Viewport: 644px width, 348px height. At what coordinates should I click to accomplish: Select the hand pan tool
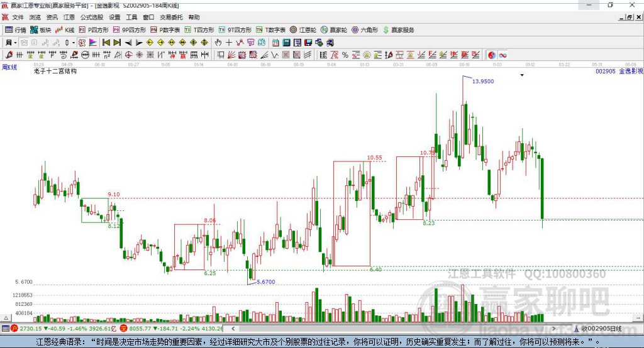(x=218, y=43)
